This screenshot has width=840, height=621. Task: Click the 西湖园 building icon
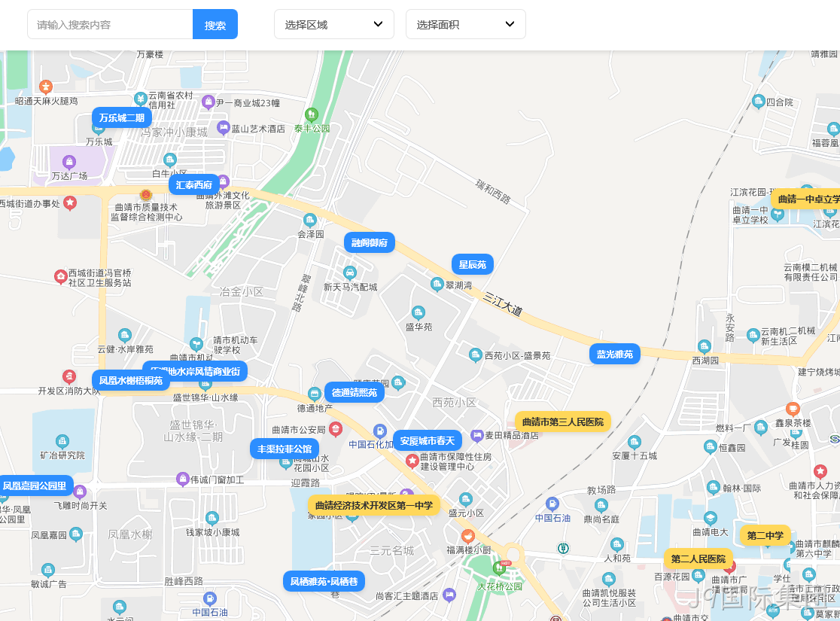704,347
